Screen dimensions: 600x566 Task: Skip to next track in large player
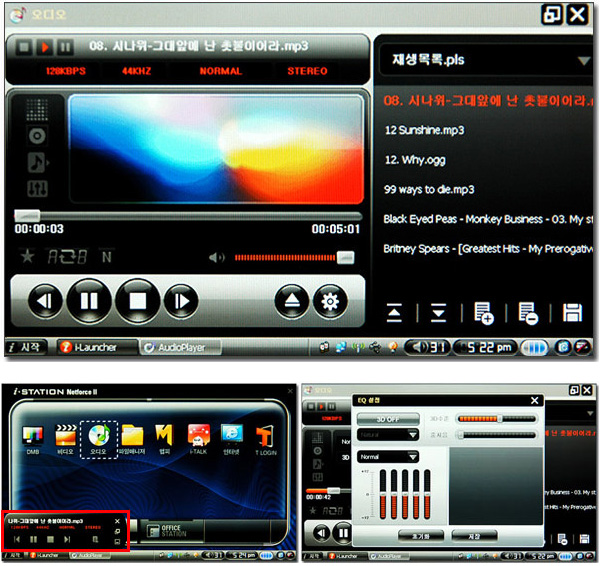click(x=181, y=301)
